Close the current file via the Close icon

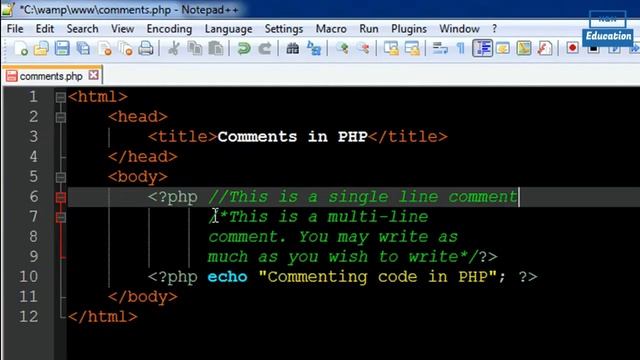click(104, 49)
